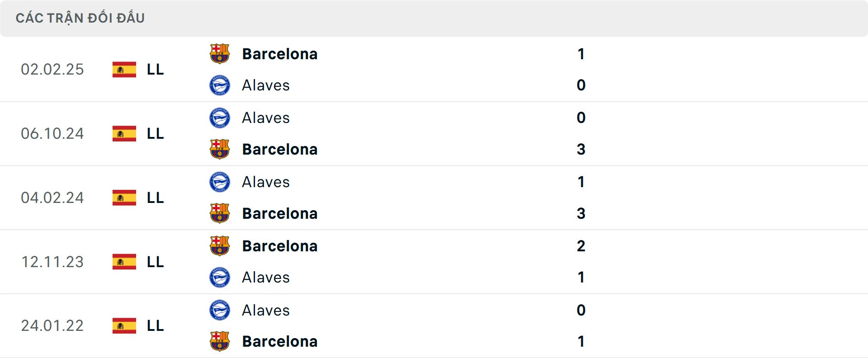Select the score 0 beside Alaves on 02.02.25
The height and width of the screenshot is (358, 868).
(581, 85)
